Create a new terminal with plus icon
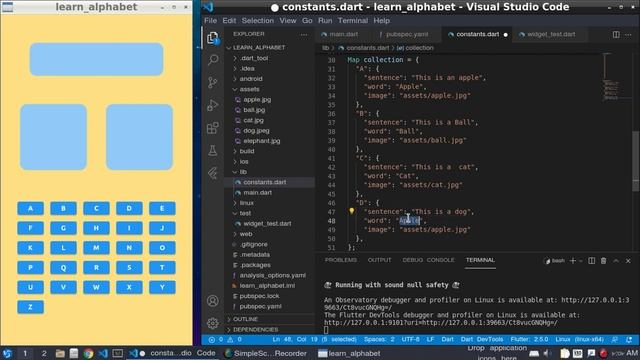The height and width of the screenshot is (360, 640). [572, 260]
